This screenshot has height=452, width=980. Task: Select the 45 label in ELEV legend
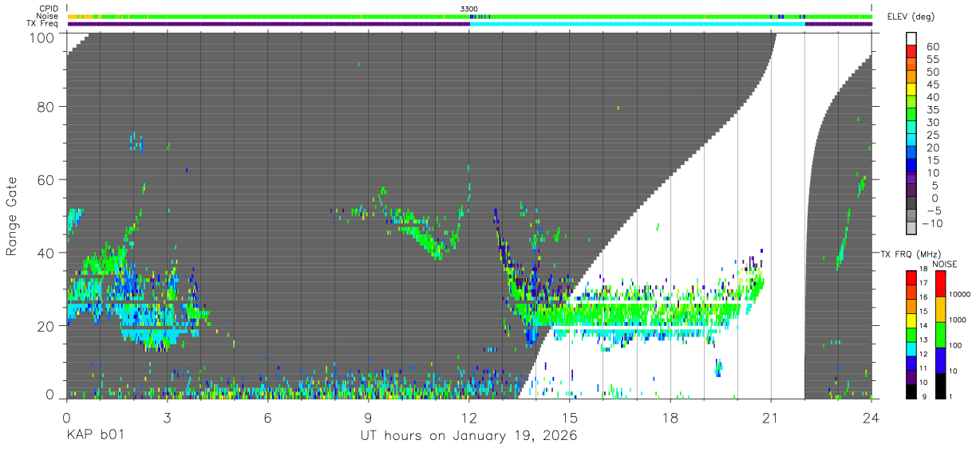[x=932, y=85]
